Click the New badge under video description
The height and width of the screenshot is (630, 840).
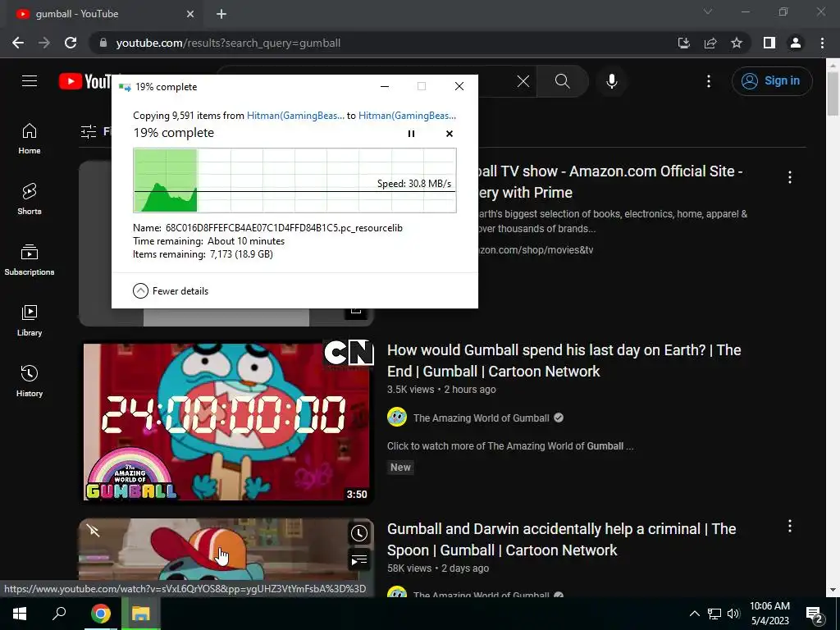pyautogui.click(x=400, y=467)
